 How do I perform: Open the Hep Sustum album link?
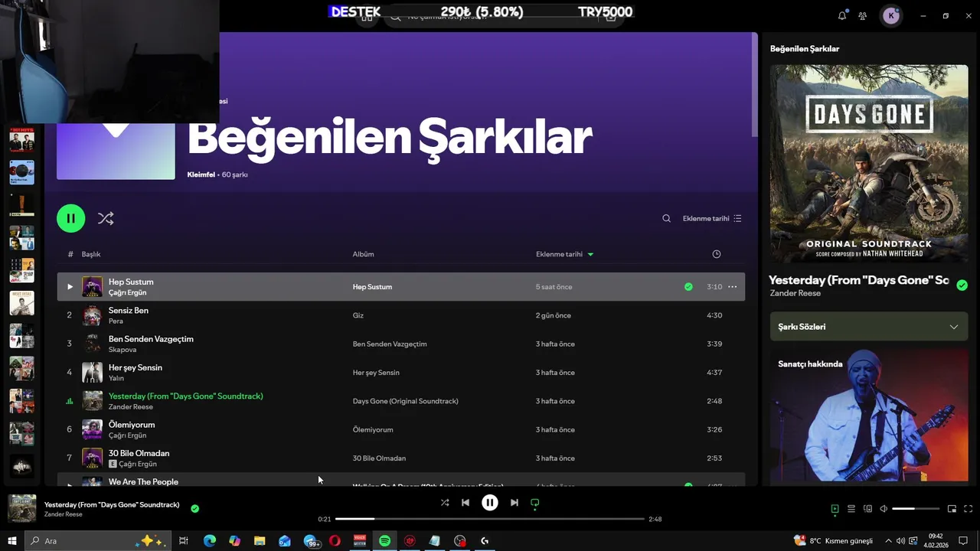372,287
